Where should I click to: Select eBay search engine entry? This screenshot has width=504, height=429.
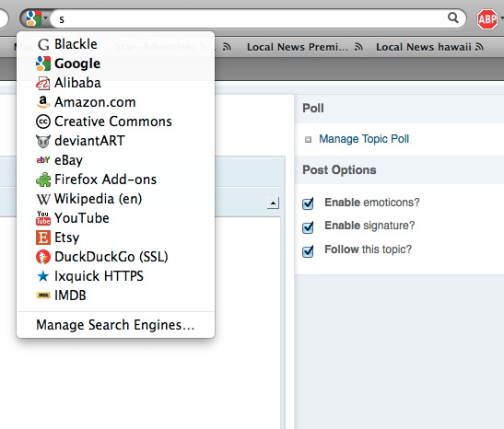116,160
